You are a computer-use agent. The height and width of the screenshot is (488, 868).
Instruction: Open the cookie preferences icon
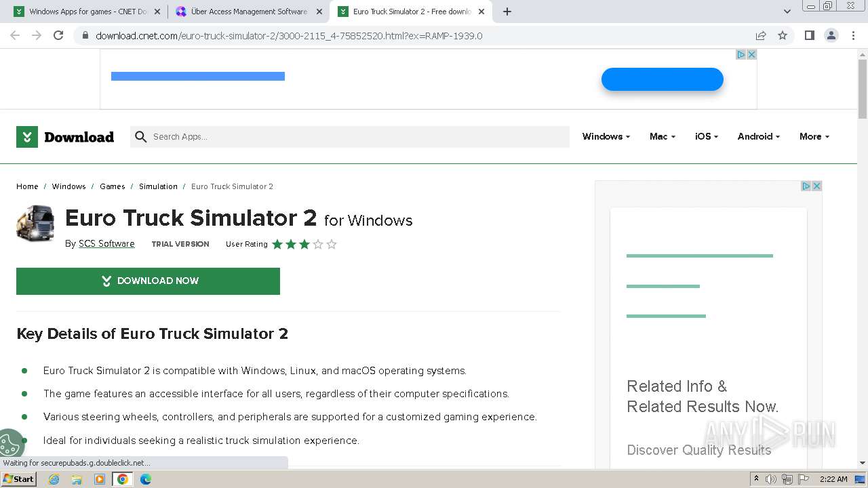10,444
